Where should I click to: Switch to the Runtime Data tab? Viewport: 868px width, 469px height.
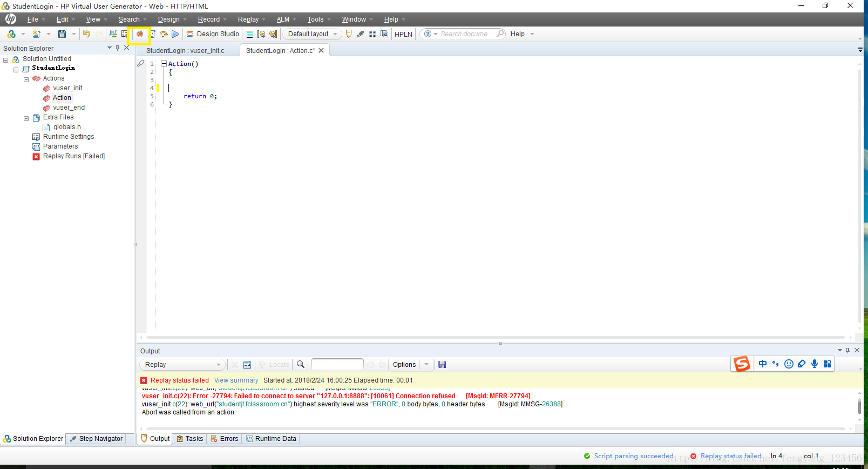(x=271, y=439)
